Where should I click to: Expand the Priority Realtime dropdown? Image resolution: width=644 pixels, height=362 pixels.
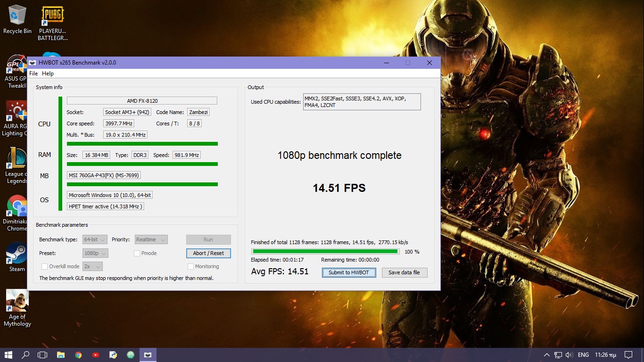coord(151,239)
